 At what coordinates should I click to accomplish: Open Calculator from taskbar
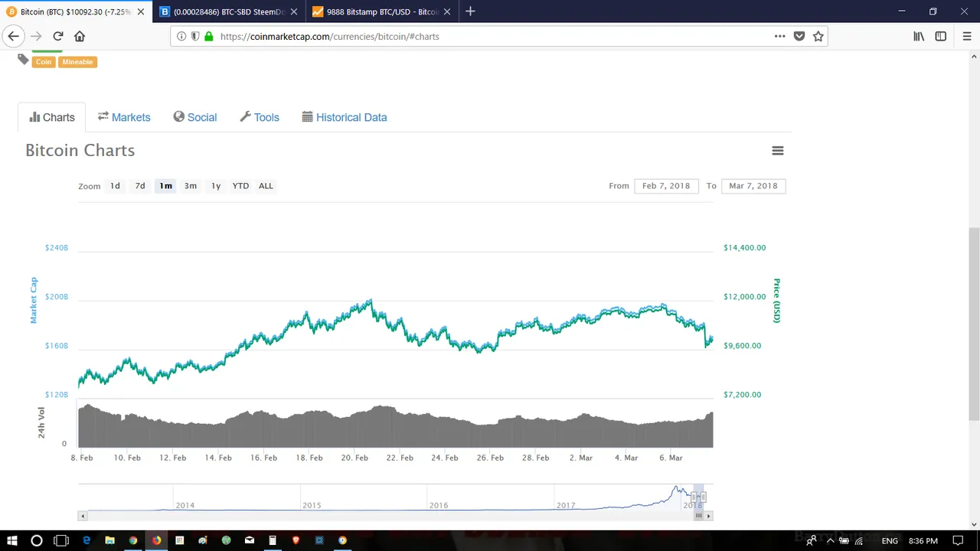pos(273,540)
